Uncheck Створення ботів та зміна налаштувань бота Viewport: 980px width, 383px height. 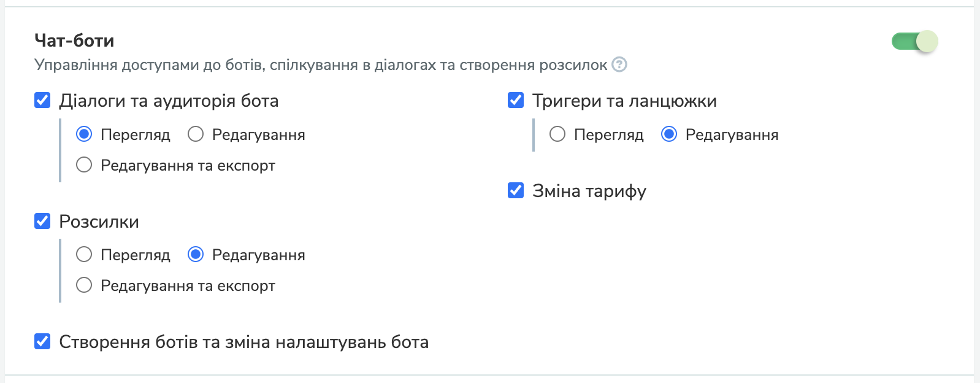click(x=41, y=342)
